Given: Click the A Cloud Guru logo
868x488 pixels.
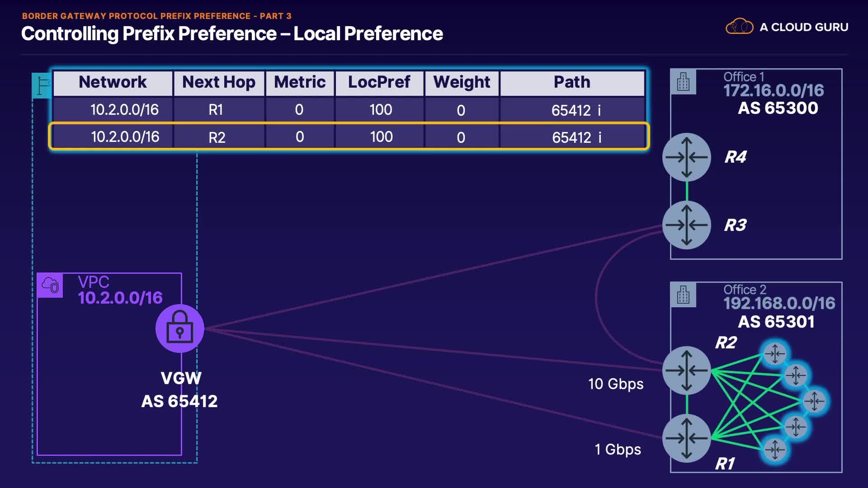Looking at the screenshot, I should coord(787,27).
